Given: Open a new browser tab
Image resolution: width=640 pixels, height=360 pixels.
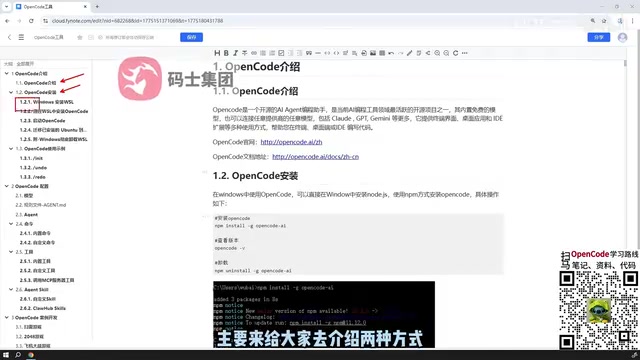Looking at the screenshot, I should click(97, 7).
